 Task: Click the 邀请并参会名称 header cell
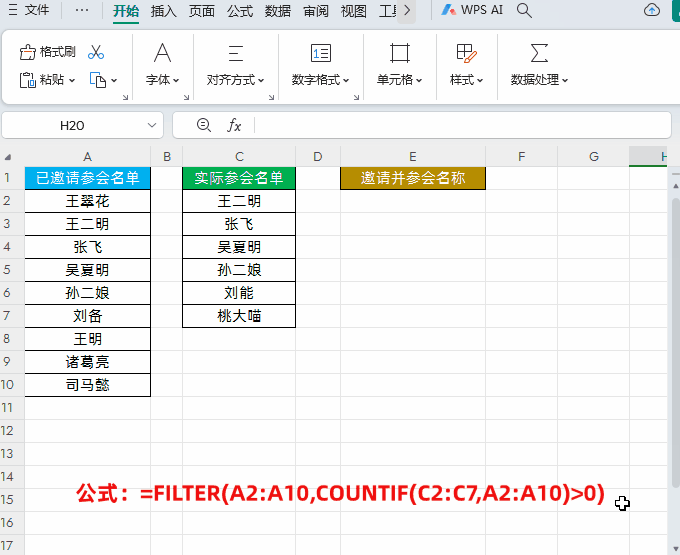413,178
